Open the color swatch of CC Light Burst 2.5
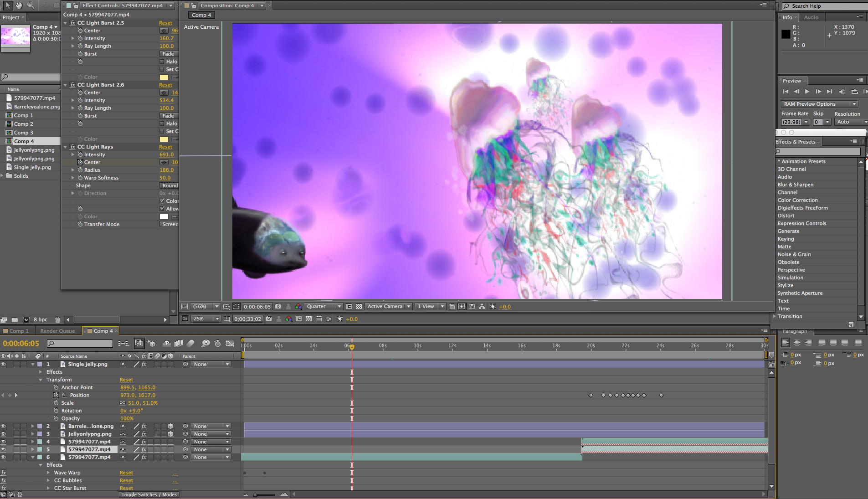 [164, 77]
